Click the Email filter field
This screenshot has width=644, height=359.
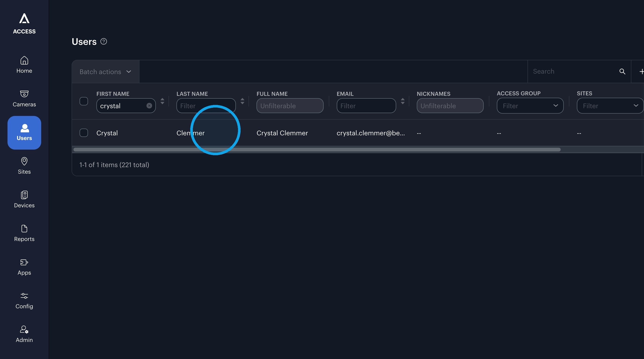(366, 106)
